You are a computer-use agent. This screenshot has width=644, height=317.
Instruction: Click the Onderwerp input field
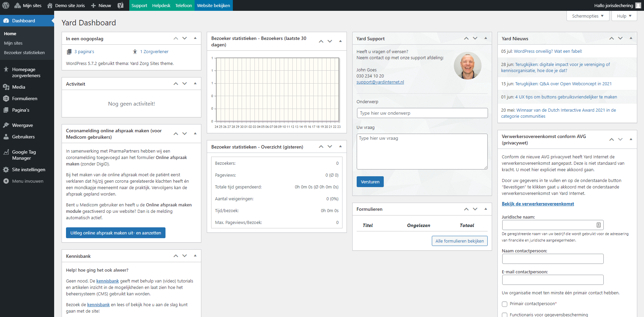(x=422, y=113)
